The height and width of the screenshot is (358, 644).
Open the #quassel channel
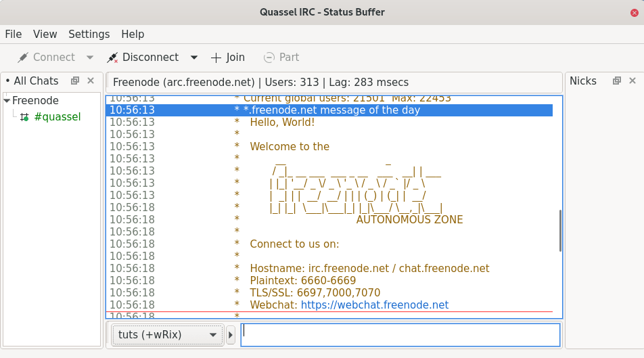point(57,116)
